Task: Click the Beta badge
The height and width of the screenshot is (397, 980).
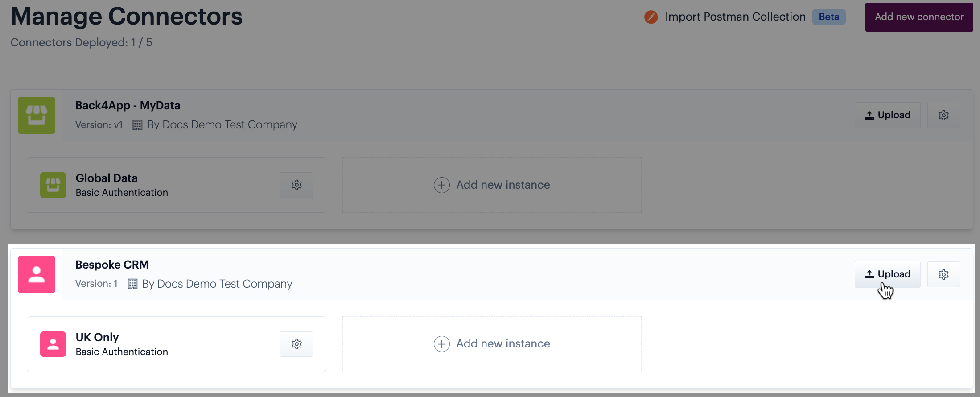Action: 829,17
